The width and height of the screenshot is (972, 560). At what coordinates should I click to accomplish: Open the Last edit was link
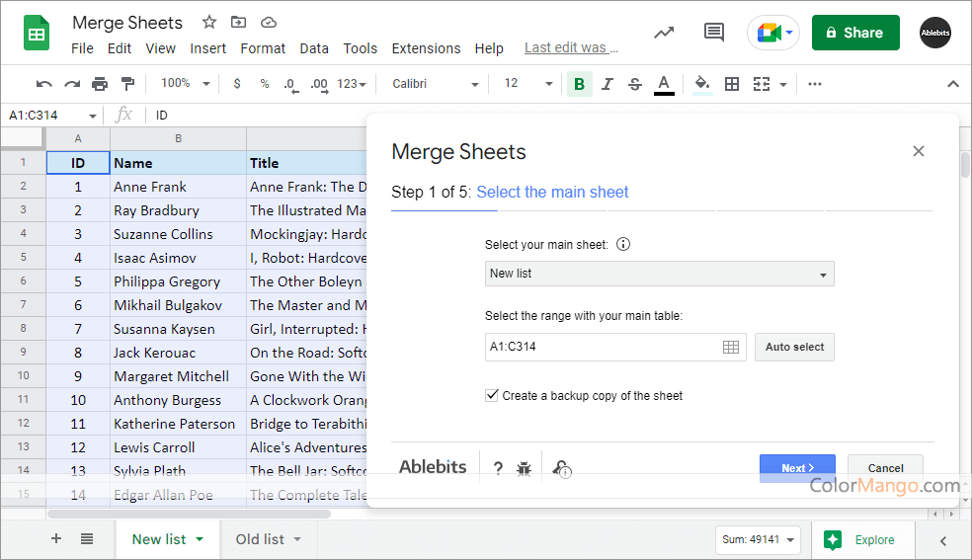pos(571,47)
